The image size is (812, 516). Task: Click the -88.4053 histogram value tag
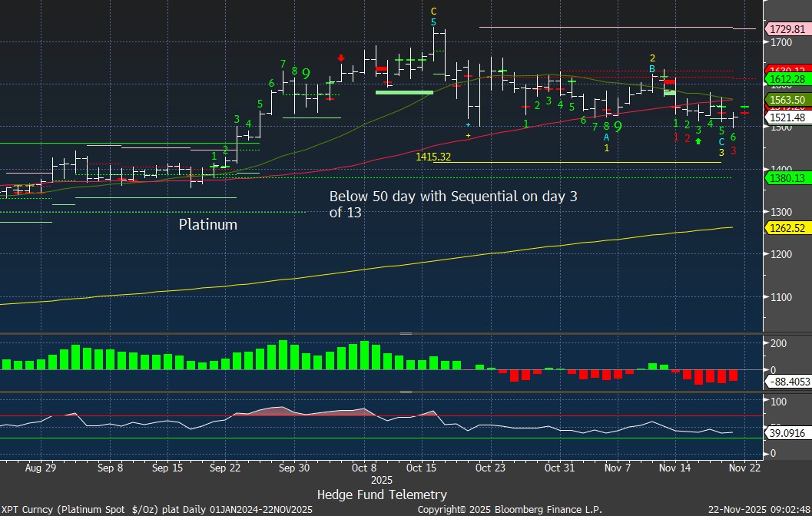(788, 379)
